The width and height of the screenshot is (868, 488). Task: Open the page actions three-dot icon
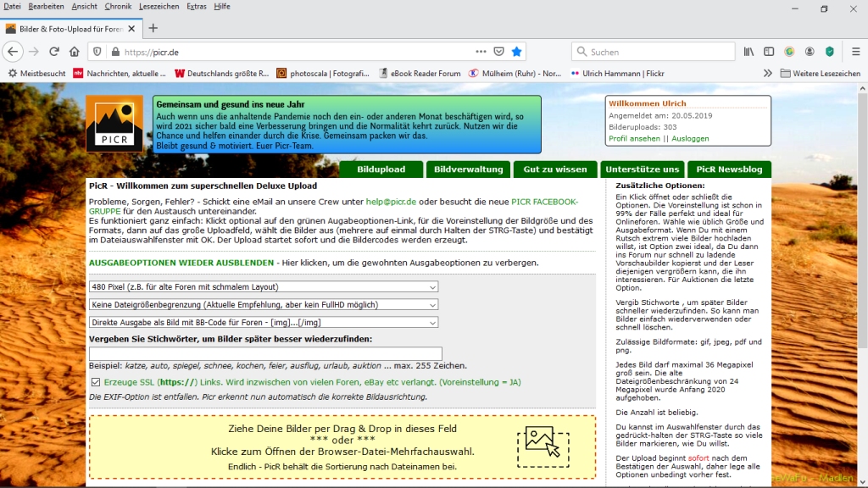pyautogui.click(x=481, y=52)
